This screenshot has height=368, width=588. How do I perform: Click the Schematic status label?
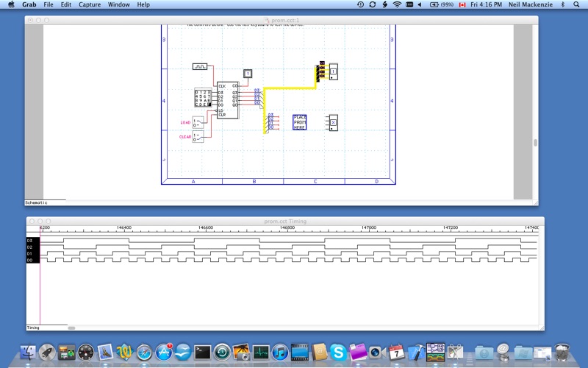click(36, 203)
